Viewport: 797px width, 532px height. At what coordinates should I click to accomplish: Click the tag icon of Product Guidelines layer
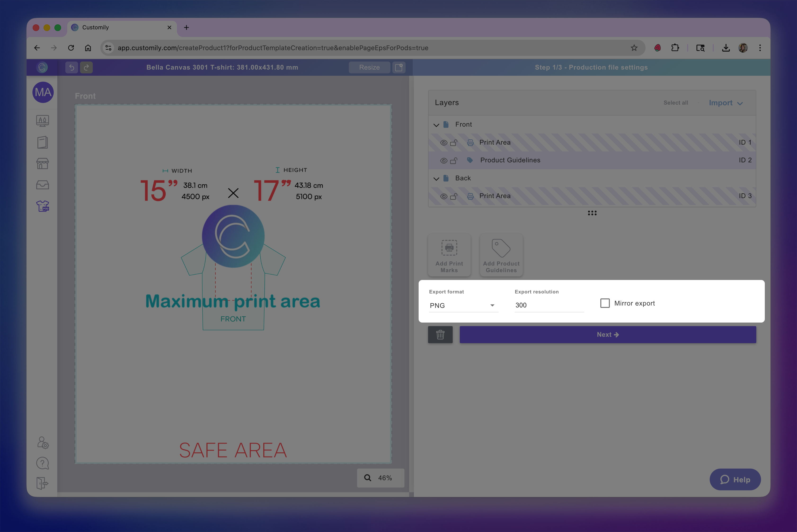click(470, 160)
